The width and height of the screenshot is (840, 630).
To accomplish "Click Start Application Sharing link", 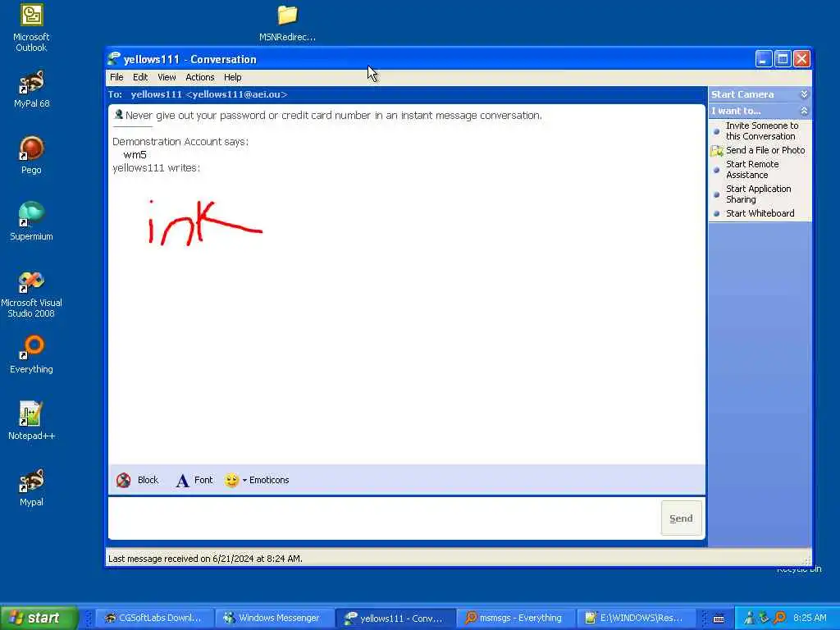I will click(758, 194).
